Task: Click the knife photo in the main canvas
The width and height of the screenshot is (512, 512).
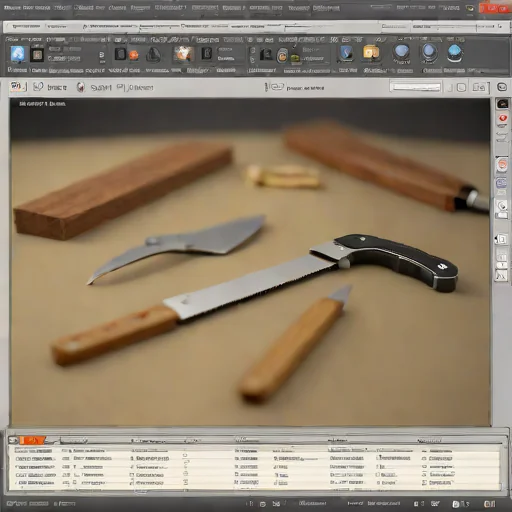Action: click(x=250, y=262)
